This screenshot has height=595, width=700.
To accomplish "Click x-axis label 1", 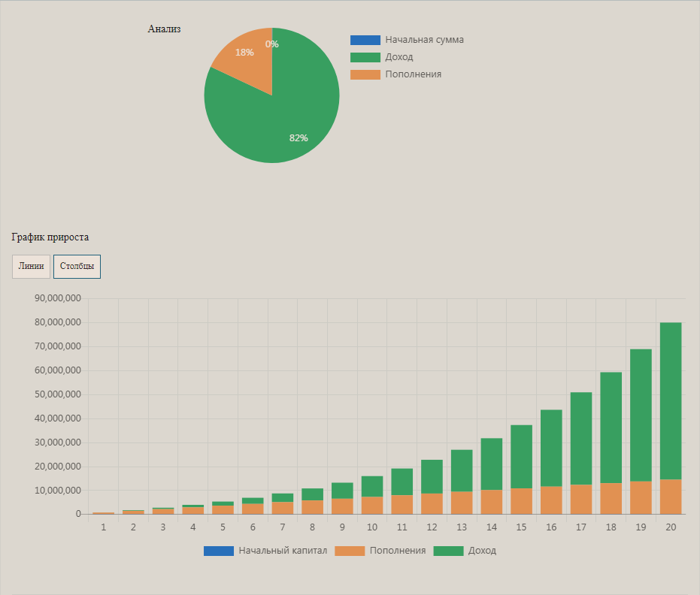I will 103,527.
